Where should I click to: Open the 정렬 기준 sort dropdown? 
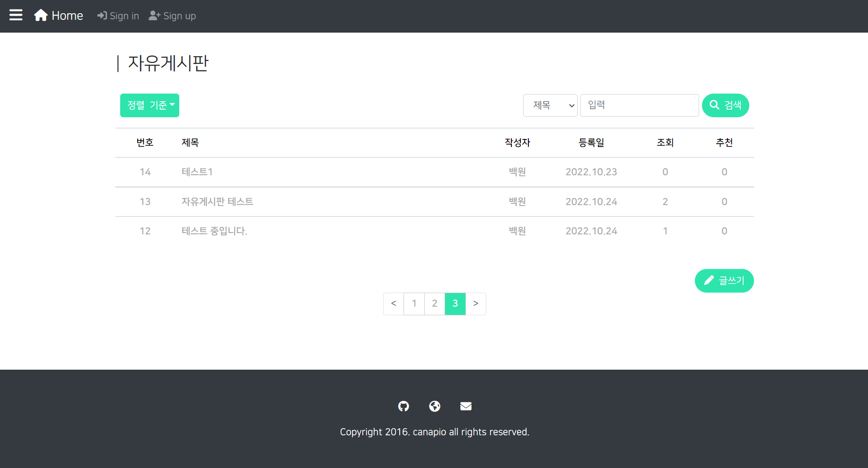click(x=149, y=105)
